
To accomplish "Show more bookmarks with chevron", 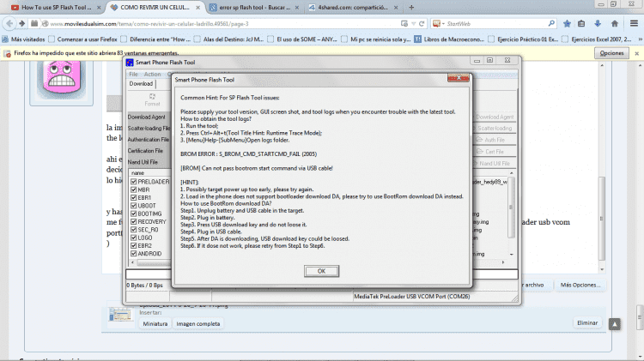I will [640, 39].
